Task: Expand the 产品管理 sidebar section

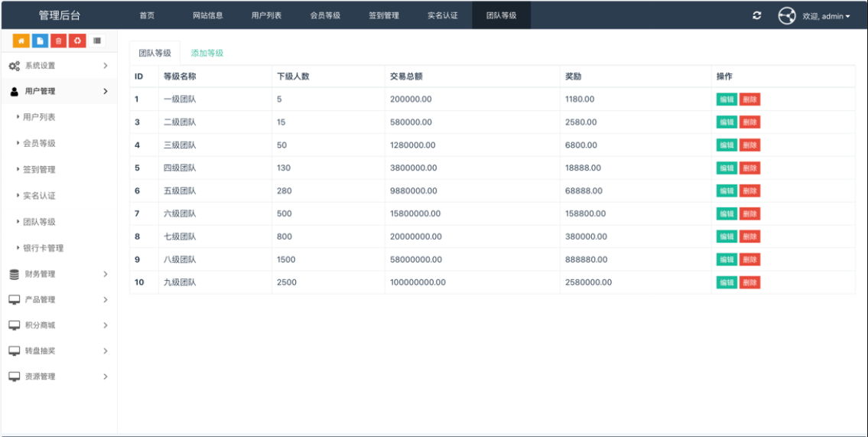Action: (59, 300)
